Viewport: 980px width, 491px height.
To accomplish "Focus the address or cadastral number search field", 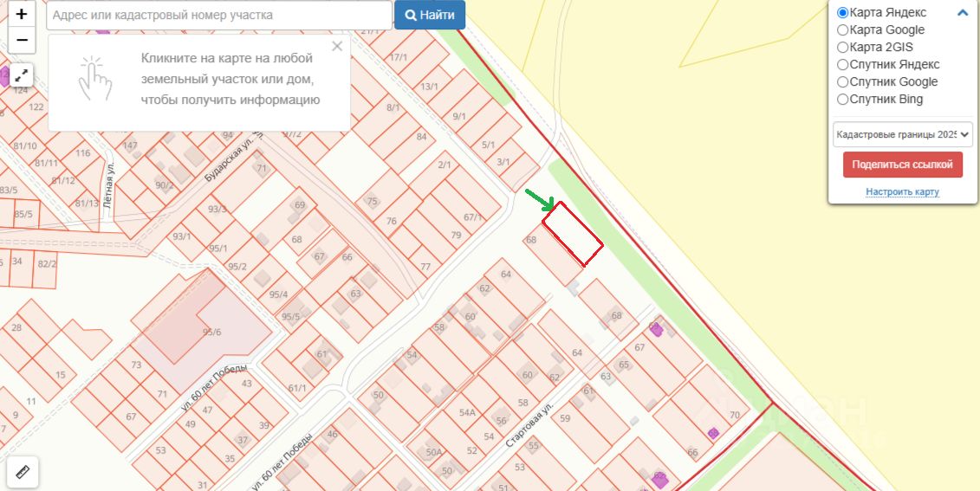I will point(219,15).
